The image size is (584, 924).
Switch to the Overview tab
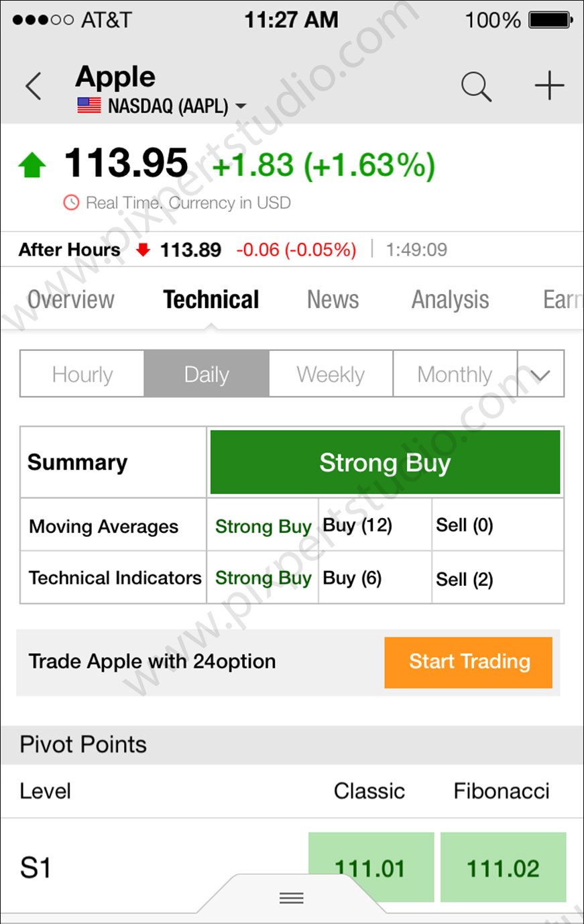[x=71, y=300]
